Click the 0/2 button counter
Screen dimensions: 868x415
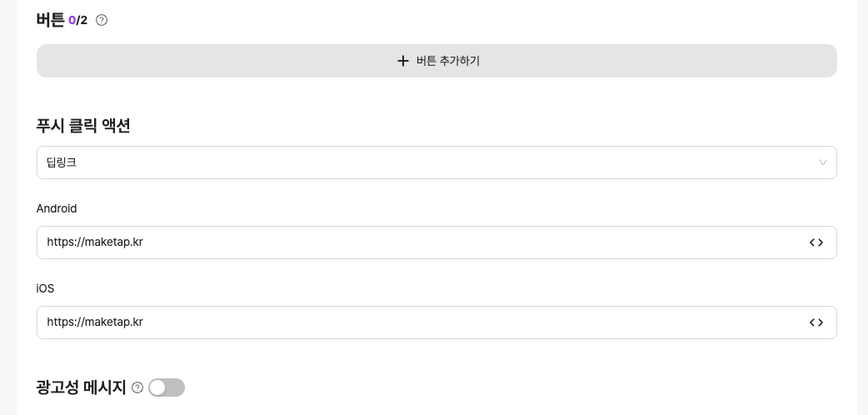77,20
